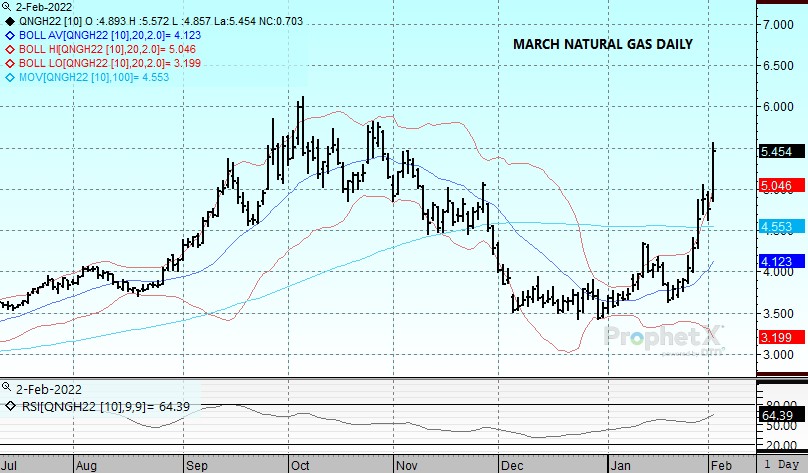Click the MARCH NATURAL GAS DAILY title
The image size is (808, 473).
click(602, 45)
